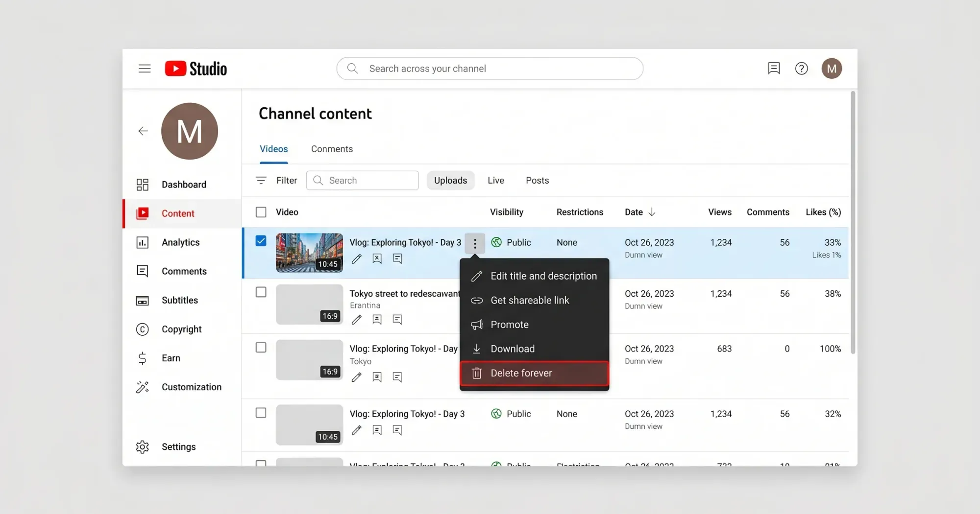Click the back arrow beside channel avatar
This screenshot has height=514, width=980.
143,131
